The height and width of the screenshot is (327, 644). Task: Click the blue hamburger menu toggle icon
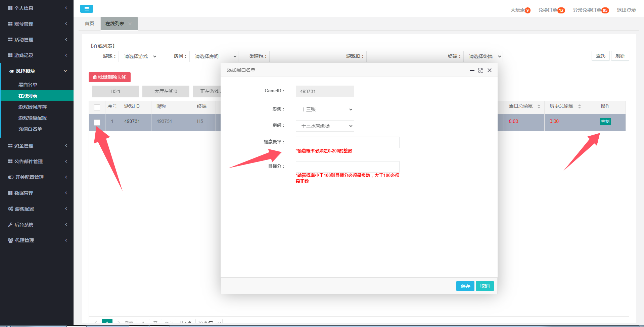[x=86, y=9]
